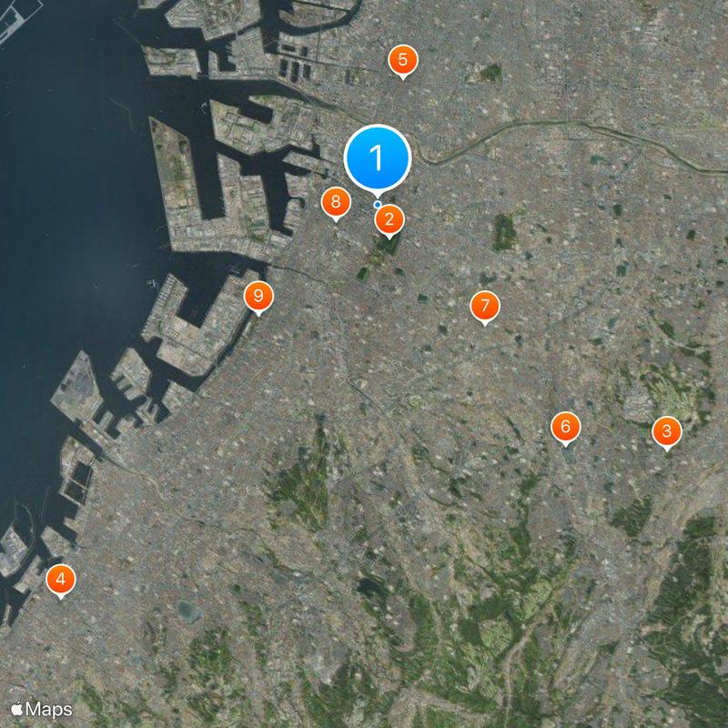
Task: Choose the orange pin numbered 6
Action: (565, 427)
